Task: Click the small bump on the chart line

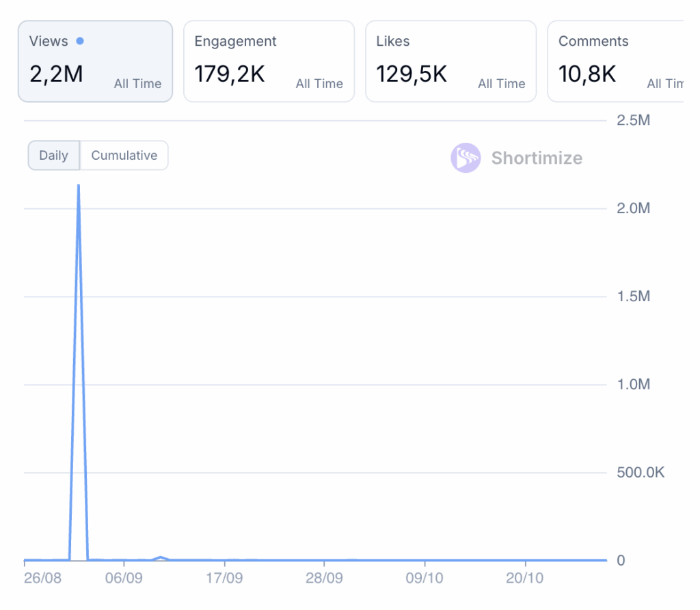Action: pos(161,557)
